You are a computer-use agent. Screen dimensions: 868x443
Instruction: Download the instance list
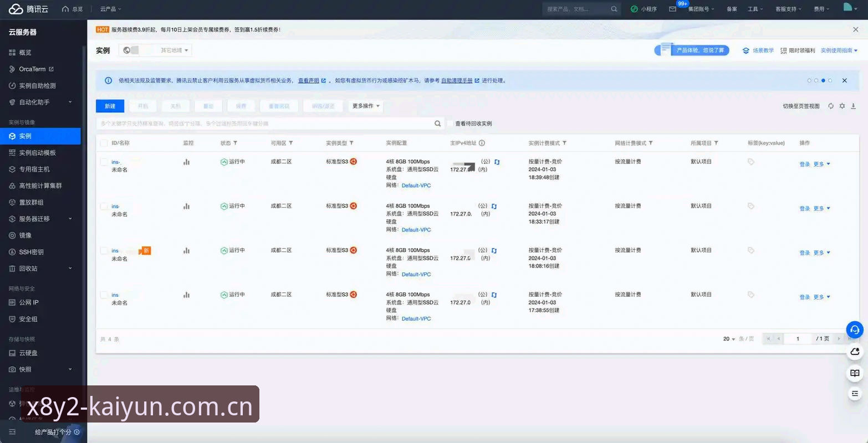(854, 106)
